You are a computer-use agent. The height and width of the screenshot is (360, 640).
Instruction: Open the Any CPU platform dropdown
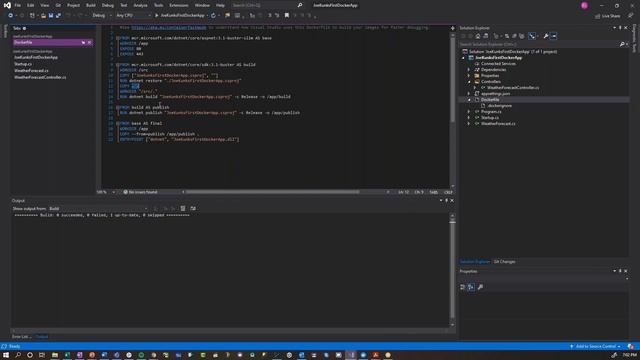point(133,16)
